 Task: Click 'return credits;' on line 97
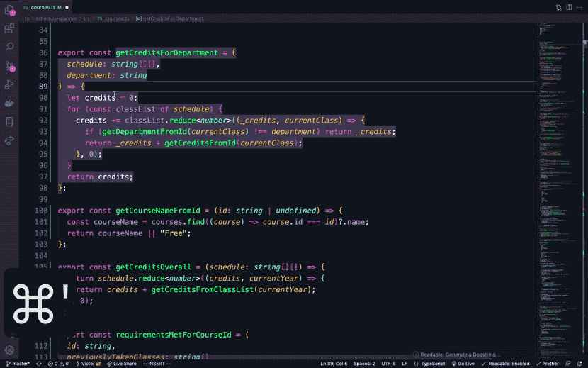(100, 177)
